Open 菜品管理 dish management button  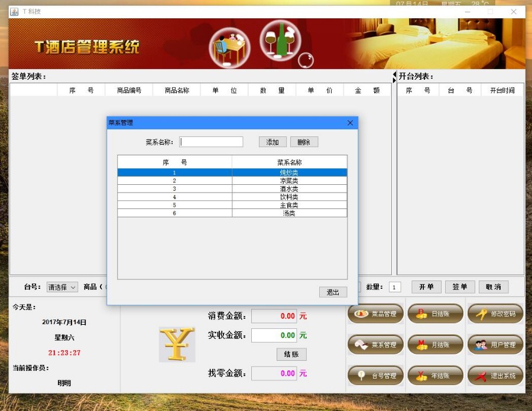375,314
